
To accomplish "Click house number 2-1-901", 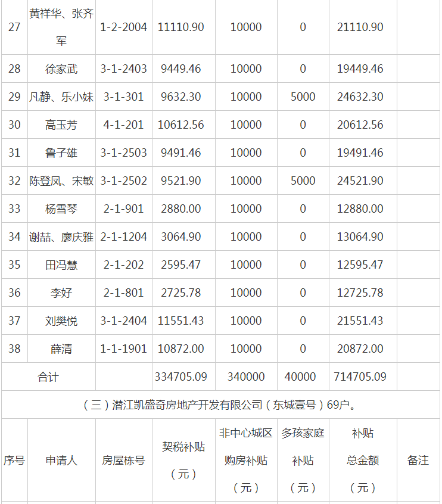I will (x=124, y=209).
